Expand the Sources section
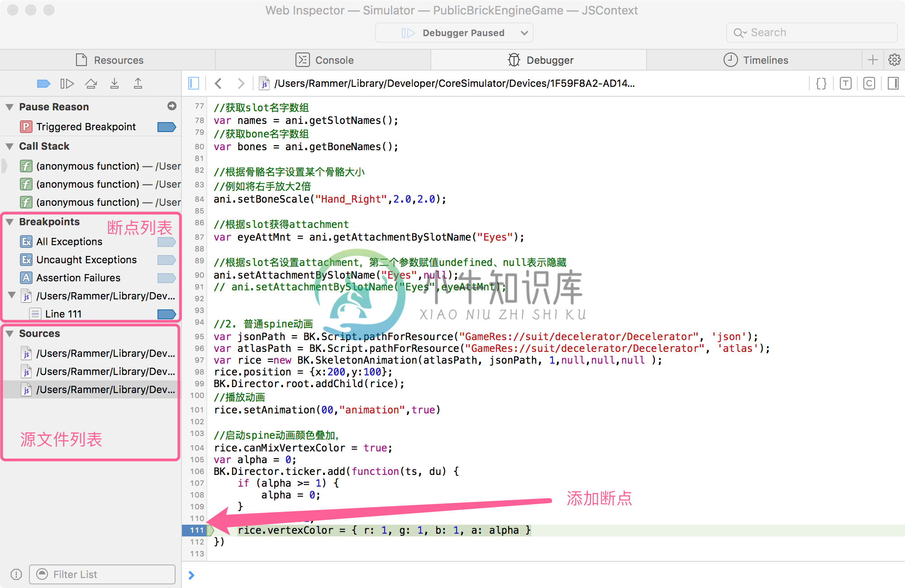The height and width of the screenshot is (588, 905). point(10,333)
